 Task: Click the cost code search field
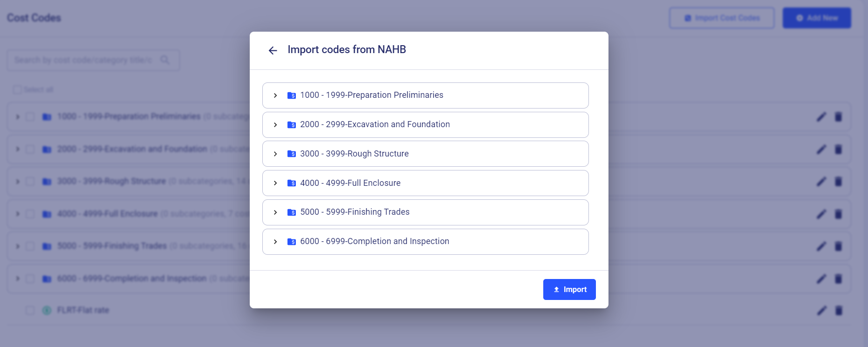tap(84, 60)
